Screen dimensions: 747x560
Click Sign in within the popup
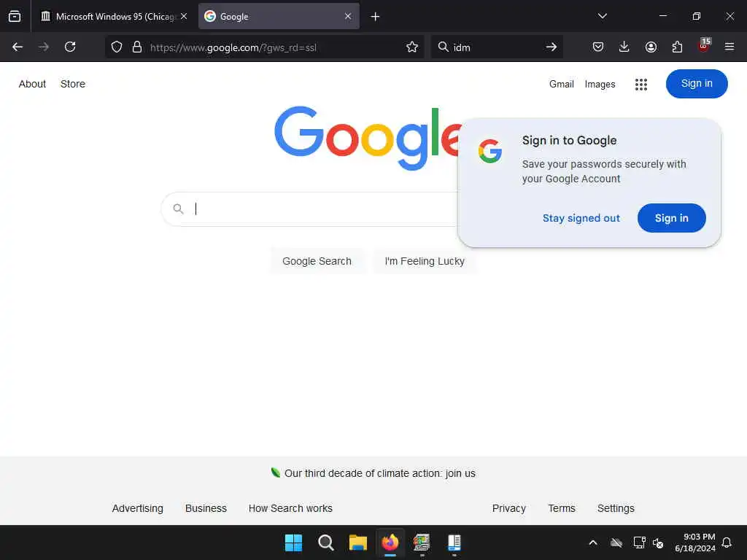[x=671, y=218]
